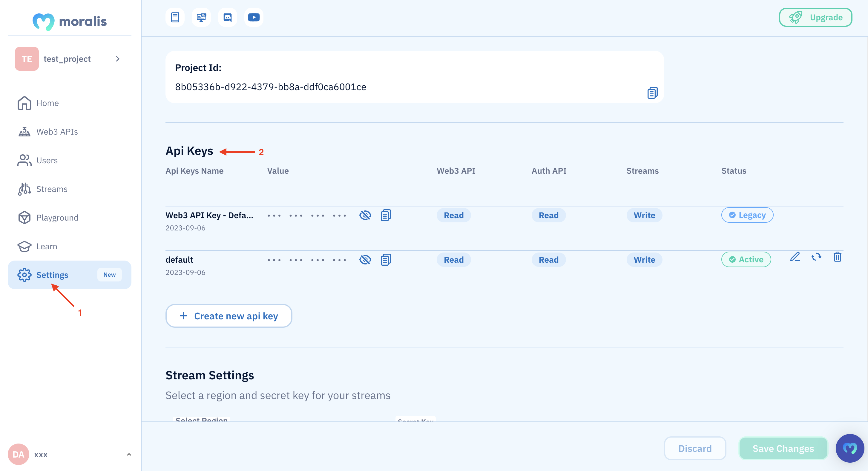Viewport: 868px width, 471px height.
Task: Click the DA user avatar
Action: (18, 454)
